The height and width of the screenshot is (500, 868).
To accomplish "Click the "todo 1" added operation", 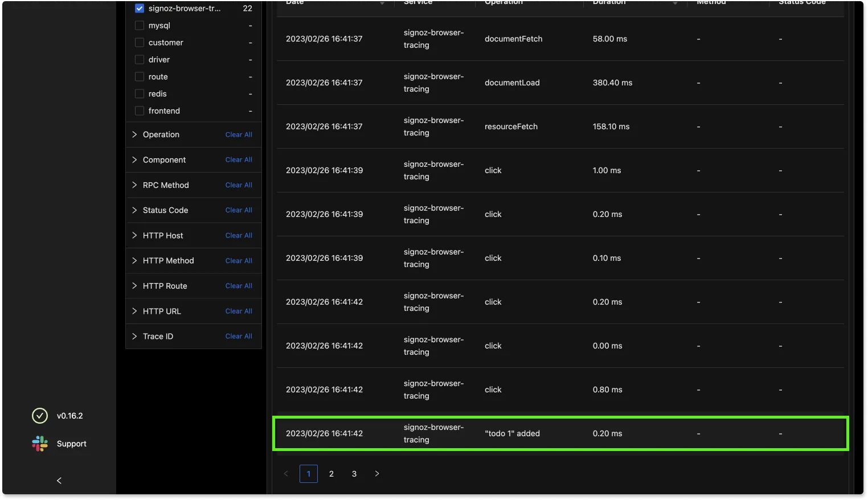I will [512, 433].
